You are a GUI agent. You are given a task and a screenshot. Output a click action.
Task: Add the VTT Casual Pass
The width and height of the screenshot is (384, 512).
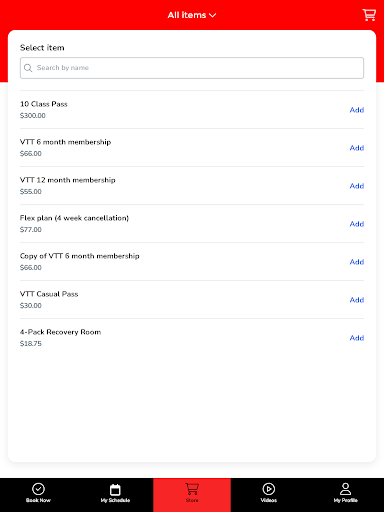tap(357, 300)
